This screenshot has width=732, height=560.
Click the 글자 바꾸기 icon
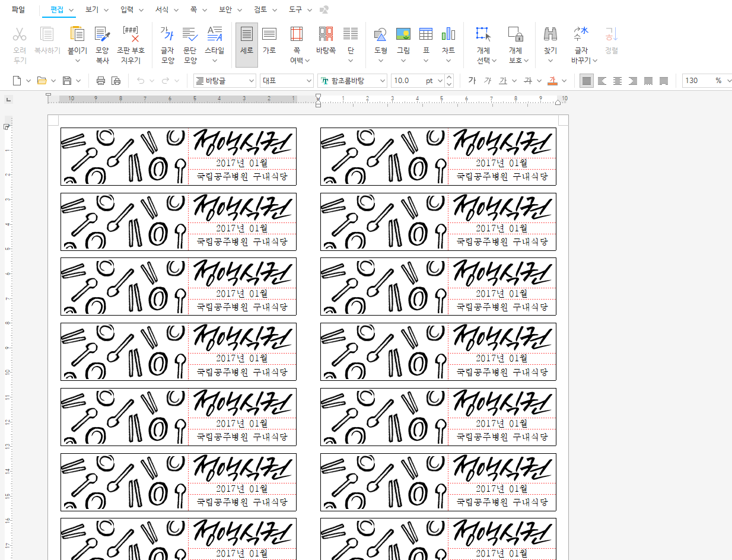point(581,34)
